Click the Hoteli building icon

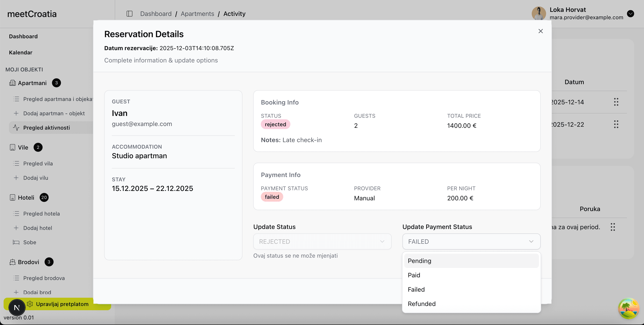pyautogui.click(x=13, y=198)
